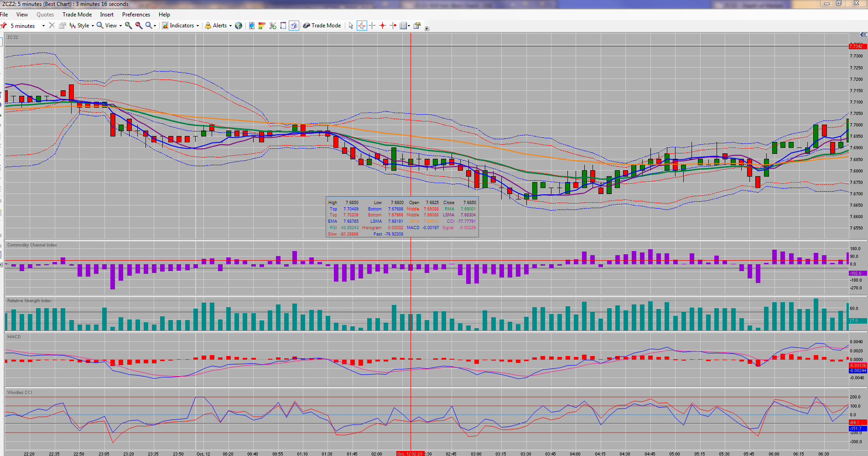Toggle the highlighted dotted crosshair cursor mode
Screen dimensions: 868x456
point(362,26)
